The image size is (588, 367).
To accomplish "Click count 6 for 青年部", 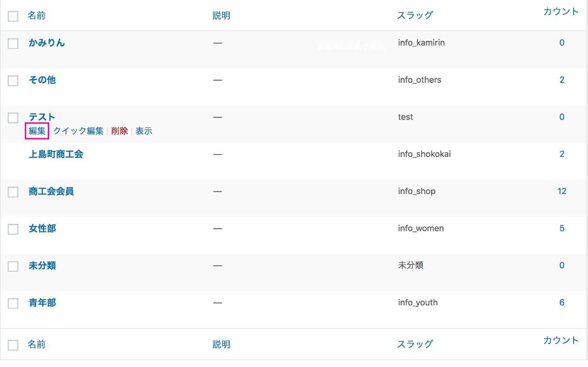I will (562, 303).
